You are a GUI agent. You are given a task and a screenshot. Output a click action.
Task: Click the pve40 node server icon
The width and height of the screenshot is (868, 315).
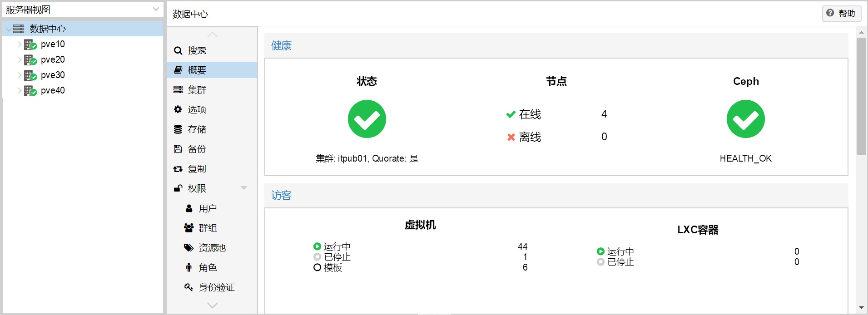pyautogui.click(x=30, y=91)
